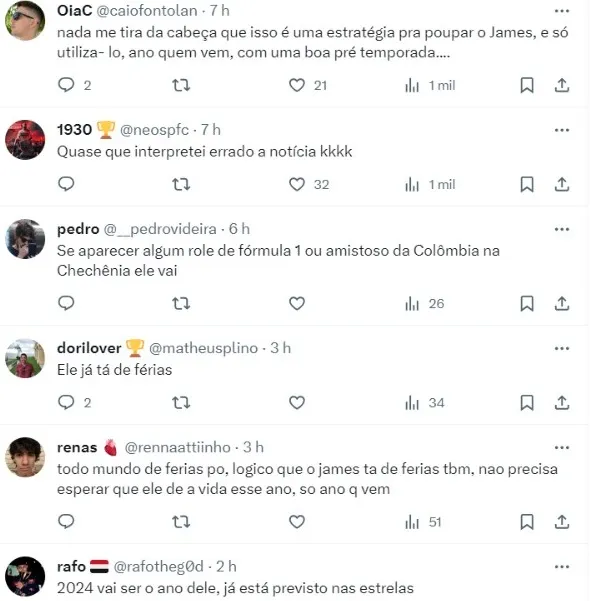
Task: Expand options menu for pedro's tweet
Action: click(562, 229)
